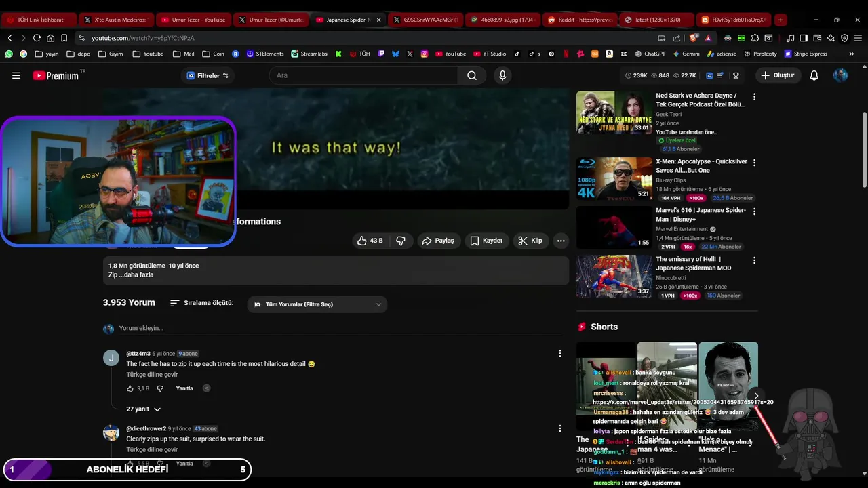Translate @dicethrower2 comment Türkçe diline çevir
Screen dimensions: 868x488
click(x=152, y=450)
